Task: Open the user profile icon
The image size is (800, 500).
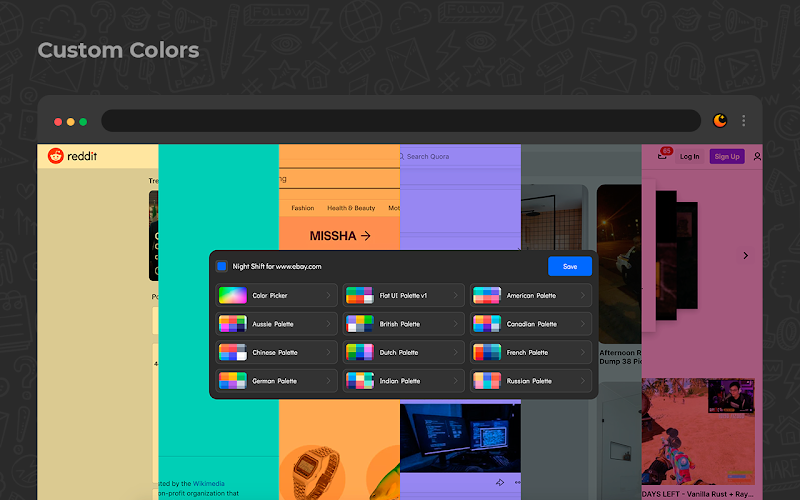Action: [757, 157]
